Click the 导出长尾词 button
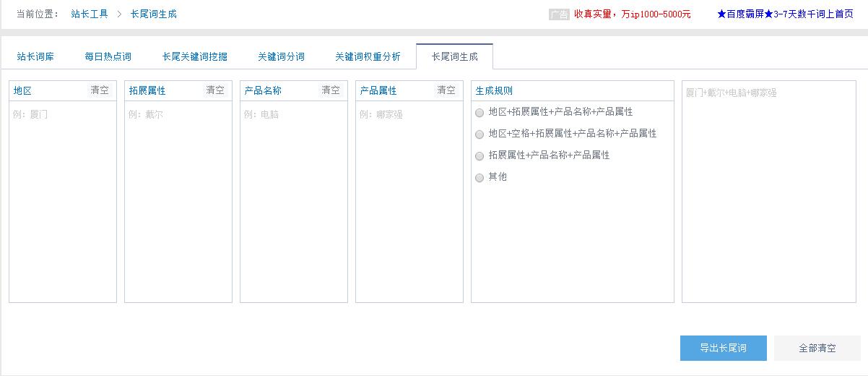 pos(723,348)
